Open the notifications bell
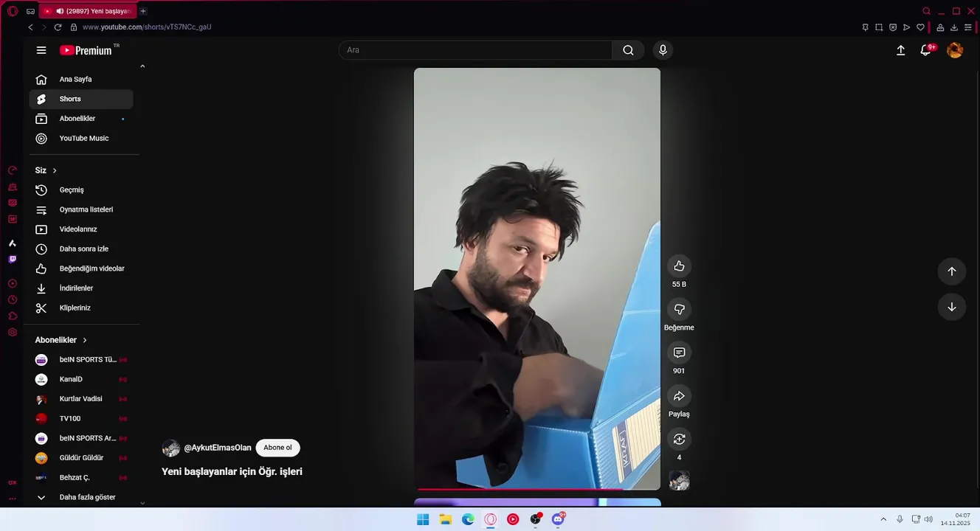 point(925,50)
